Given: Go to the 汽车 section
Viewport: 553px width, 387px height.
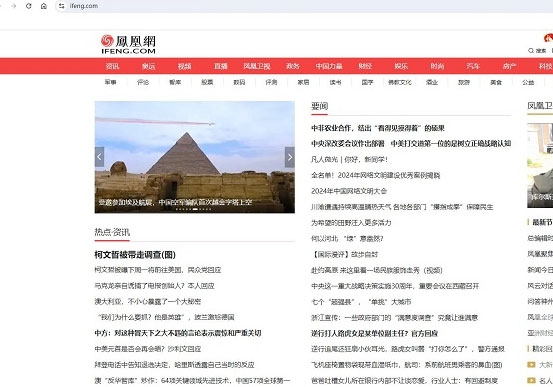Looking at the screenshot, I should coord(473,66).
